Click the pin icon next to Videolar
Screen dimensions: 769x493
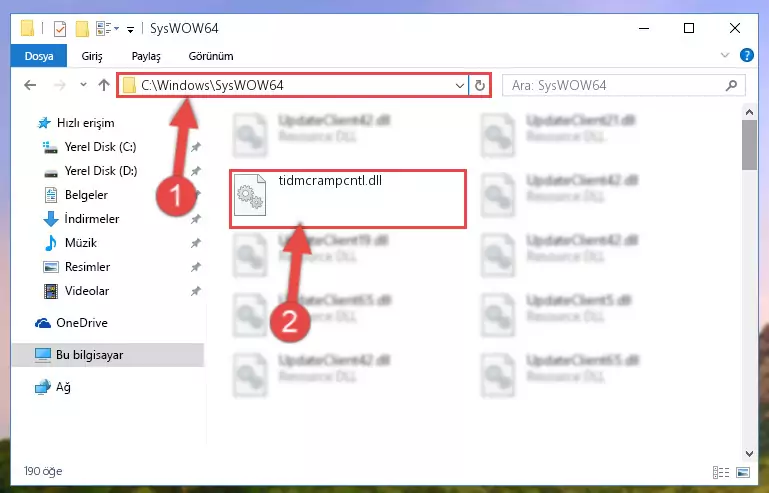click(x=196, y=291)
